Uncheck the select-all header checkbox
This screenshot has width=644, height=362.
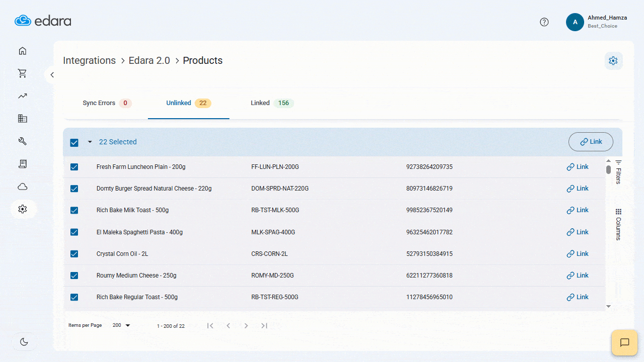point(74,143)
